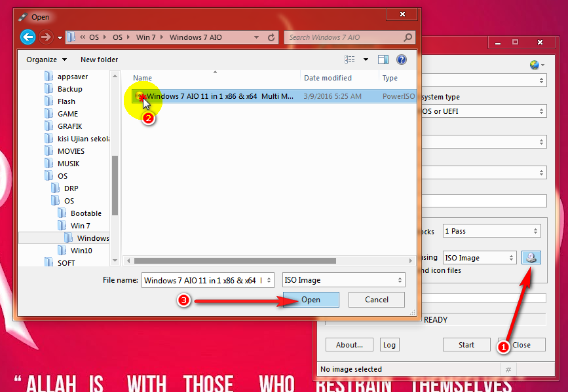Screen dimensions: 568x392
Task: Click the forward navigation arrow in Open dialog
Action: 46,37
